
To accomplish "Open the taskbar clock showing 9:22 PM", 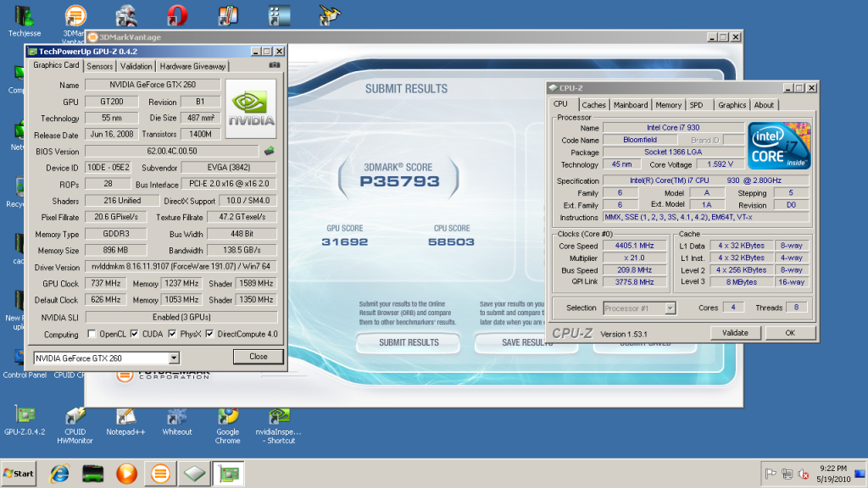I will (833, 474).
